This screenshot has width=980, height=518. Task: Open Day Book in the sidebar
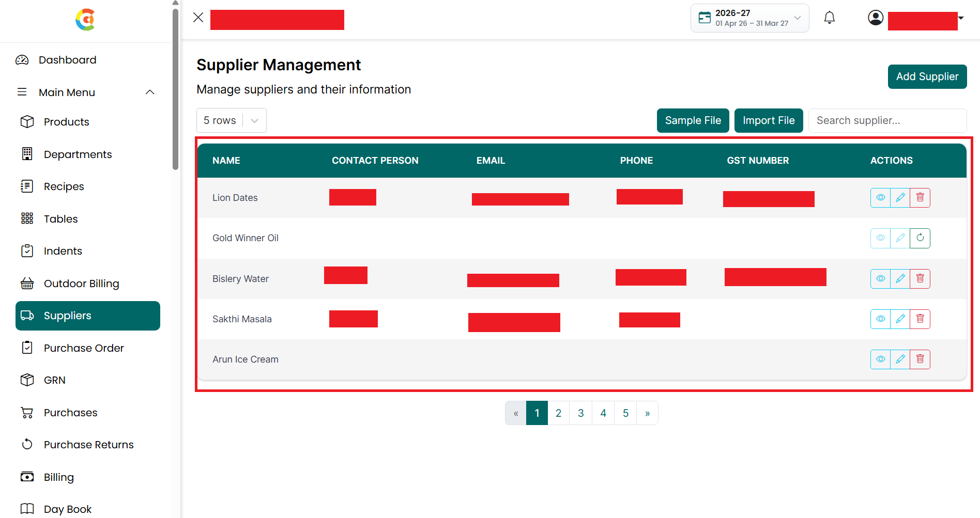(87, 509)
